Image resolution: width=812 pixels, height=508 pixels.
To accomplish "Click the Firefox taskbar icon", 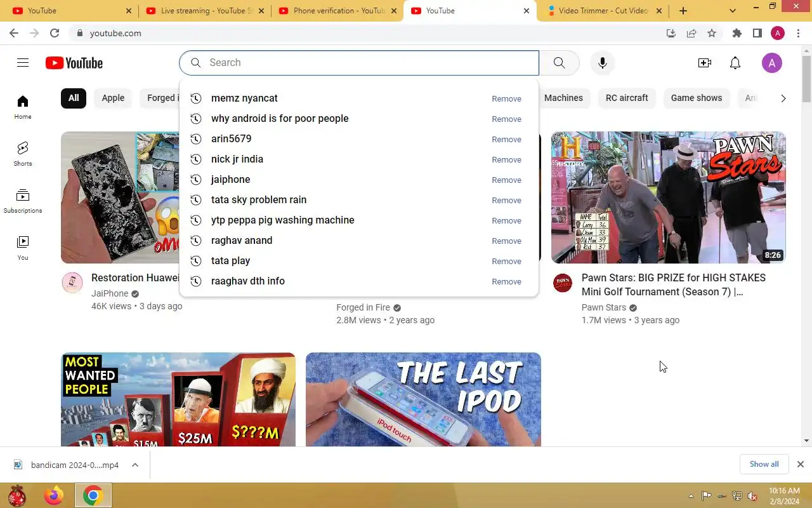I will click(54, 495).
